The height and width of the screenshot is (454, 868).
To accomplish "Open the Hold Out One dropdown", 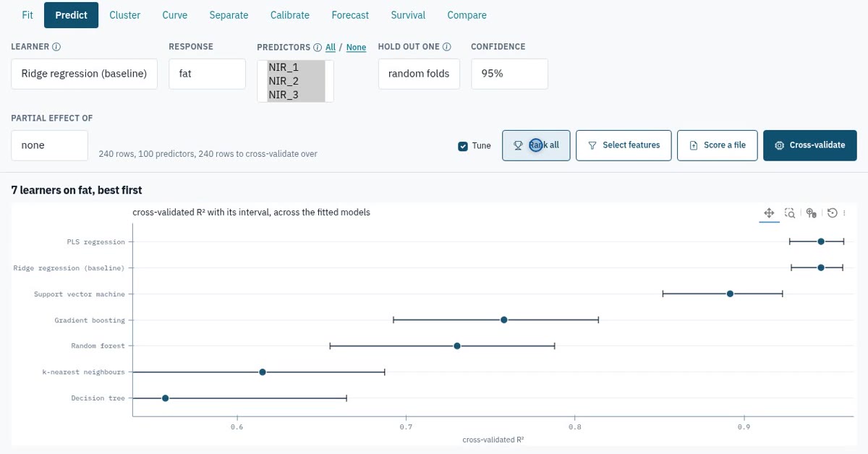I will [419, 74].
